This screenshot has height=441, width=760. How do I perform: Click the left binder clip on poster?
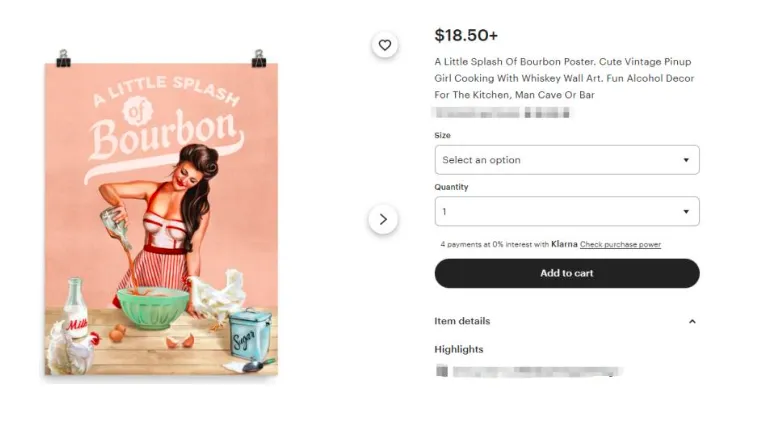[63, 58]
